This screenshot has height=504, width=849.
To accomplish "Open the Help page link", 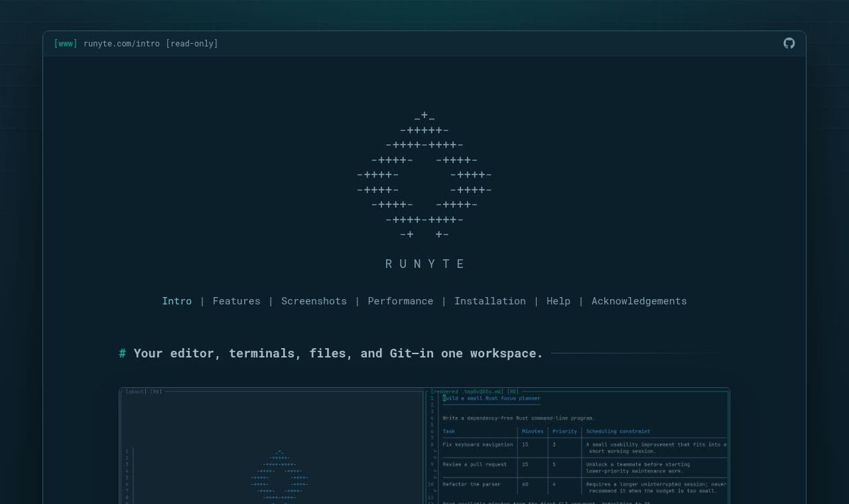I will [x=558, y=301].
